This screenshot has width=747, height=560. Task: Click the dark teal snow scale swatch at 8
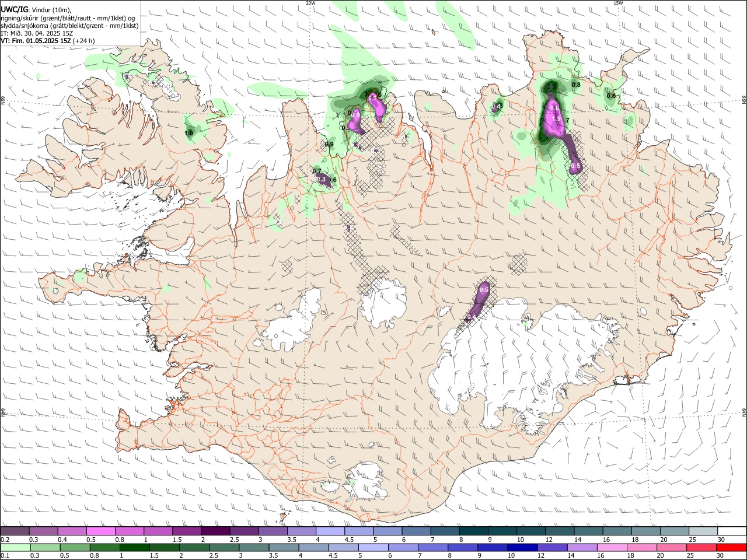tap(473, 531)
